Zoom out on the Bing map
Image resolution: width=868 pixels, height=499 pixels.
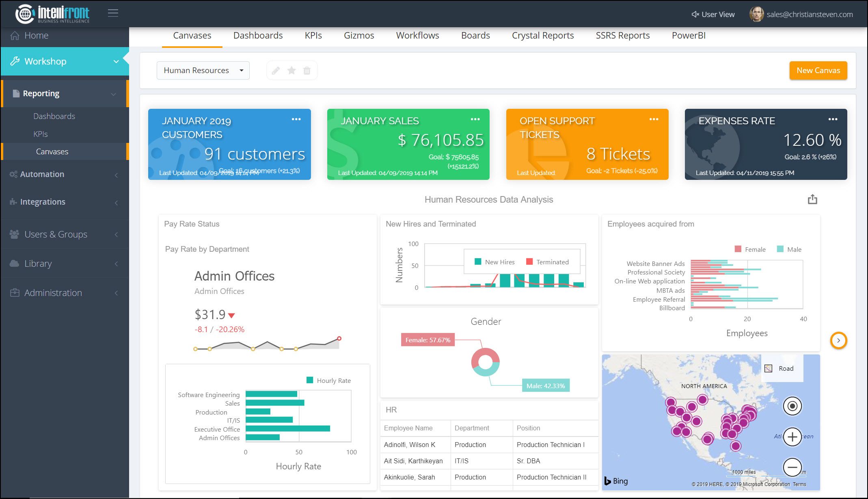(792, 467)
